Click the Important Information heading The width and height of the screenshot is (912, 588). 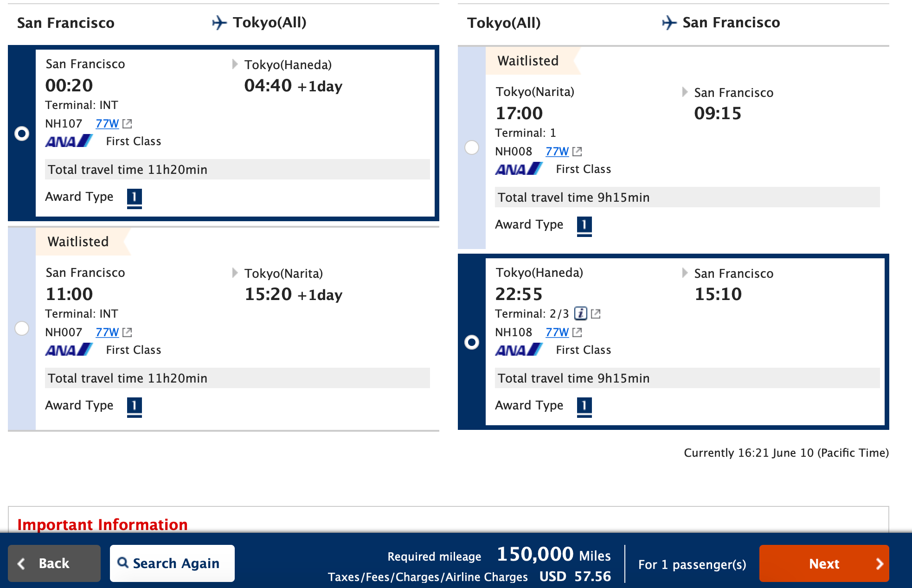click(x=103, y=524)
